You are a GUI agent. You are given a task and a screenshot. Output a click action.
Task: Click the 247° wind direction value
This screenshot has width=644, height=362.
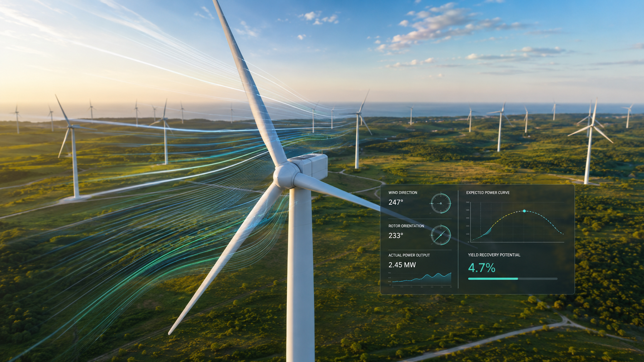point(396,202)
